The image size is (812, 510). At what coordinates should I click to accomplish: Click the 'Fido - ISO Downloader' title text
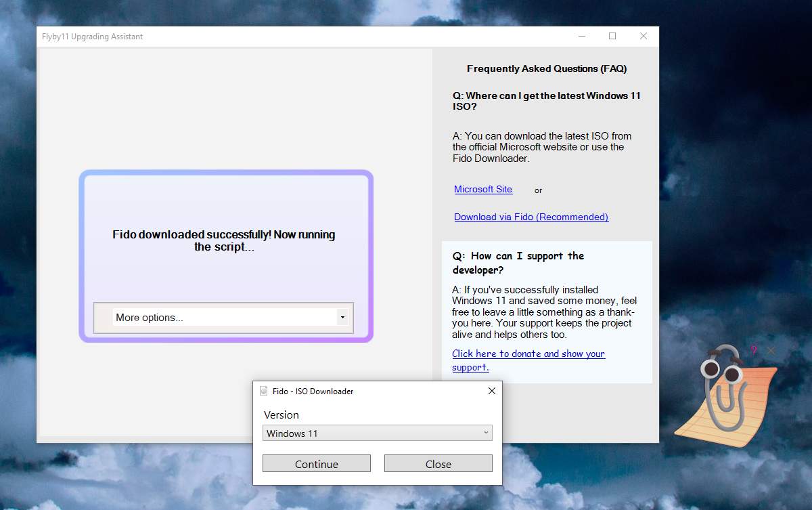[x=313, y=391]
